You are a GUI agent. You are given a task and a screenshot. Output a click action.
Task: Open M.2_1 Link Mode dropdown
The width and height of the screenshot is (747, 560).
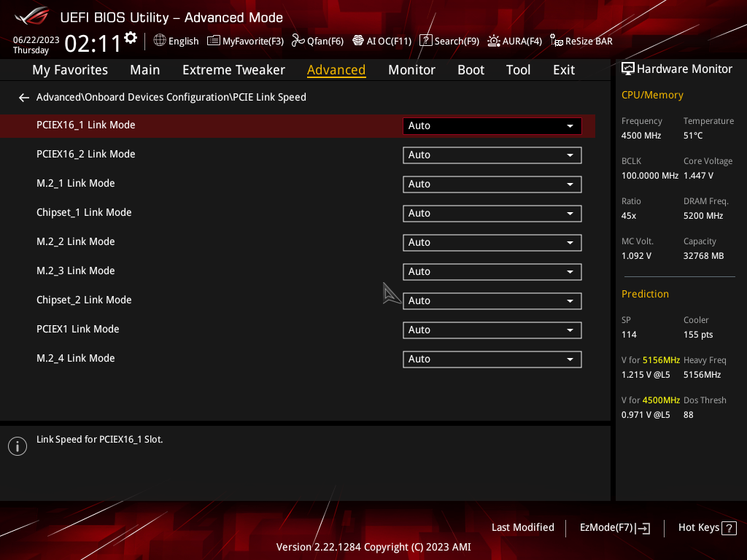click(x=492, y=184)
